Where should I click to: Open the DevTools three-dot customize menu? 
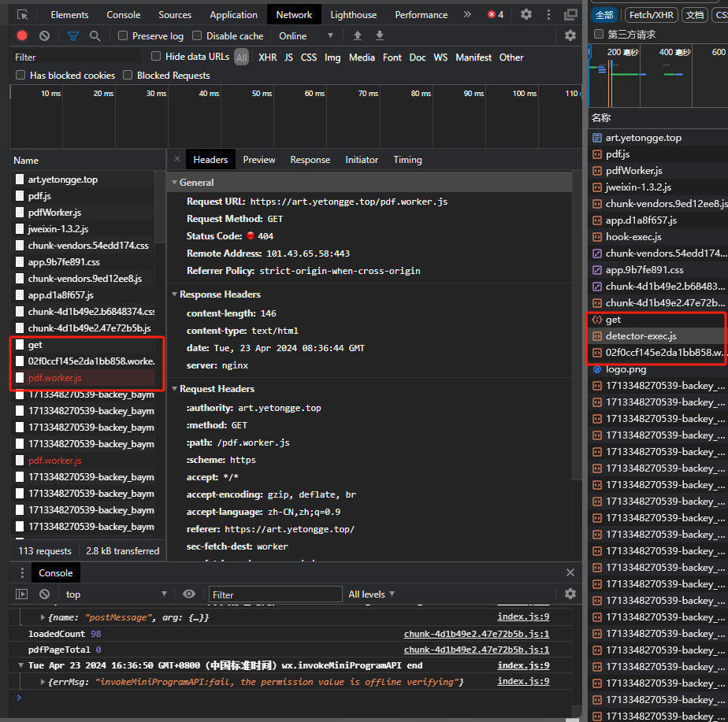coord(548,14)
